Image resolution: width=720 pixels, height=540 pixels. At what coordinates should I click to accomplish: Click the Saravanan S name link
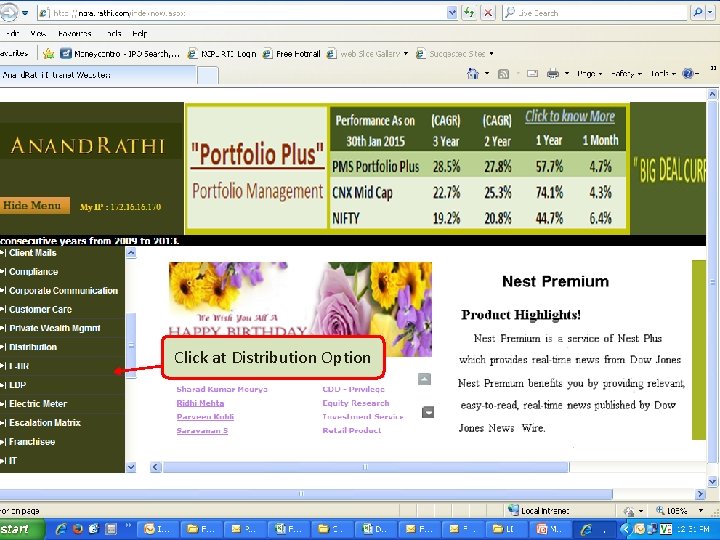tap(202, 430)
